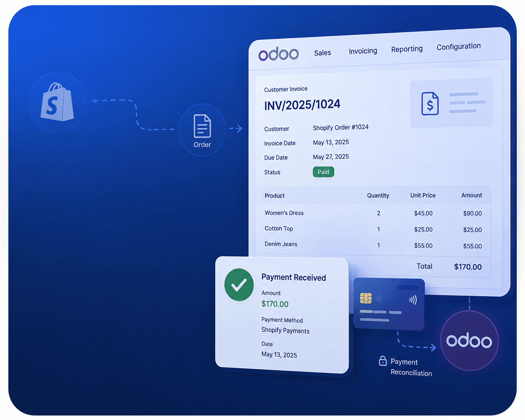The height and width of the screenshot is (420, 525).
Task: Click the due date May 27, 2025
Action: point(331,157)
